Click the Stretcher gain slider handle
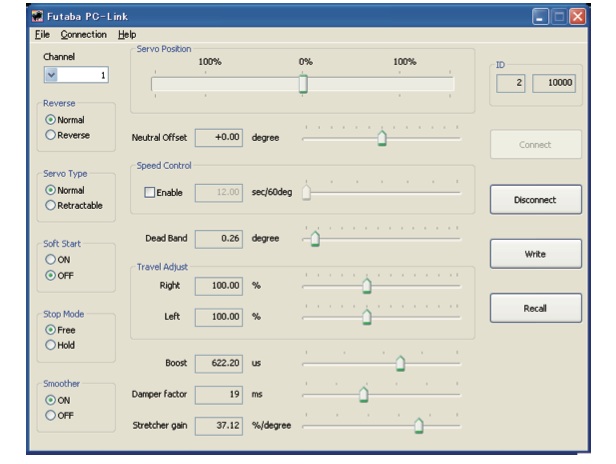This screenshot has width=616, height=464. coord(418,426)
